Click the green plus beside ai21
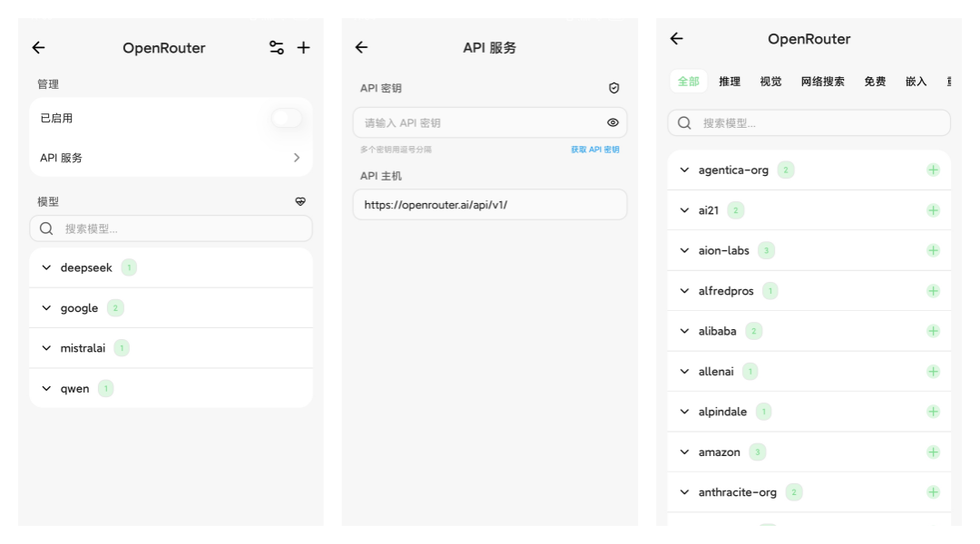Image resolution: width=980 pixels, height=544 pixels. click(x=933, y=209)
